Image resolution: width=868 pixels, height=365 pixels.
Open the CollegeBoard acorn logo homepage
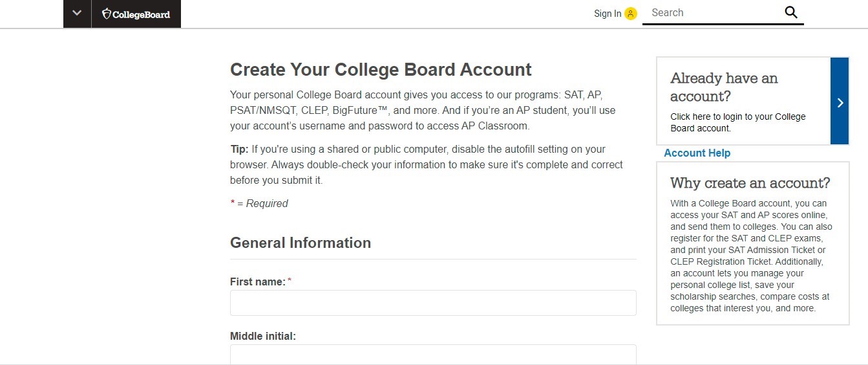coord(136,14)
